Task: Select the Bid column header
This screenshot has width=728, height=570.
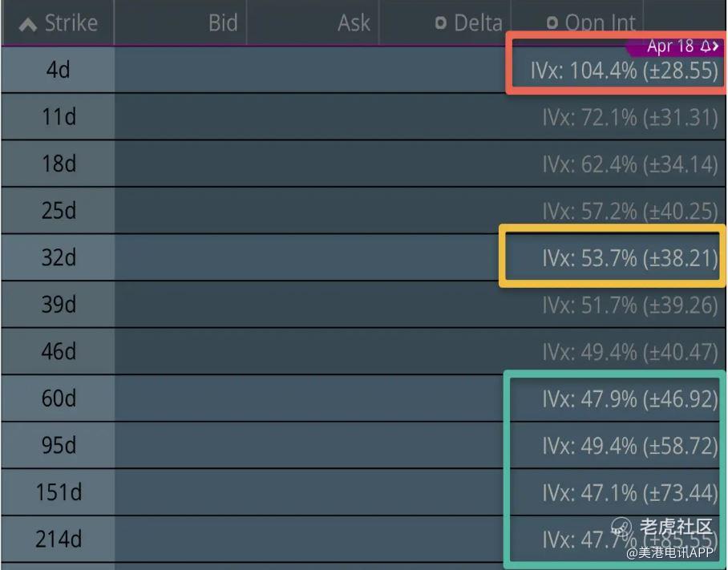Action: point(222,22)
